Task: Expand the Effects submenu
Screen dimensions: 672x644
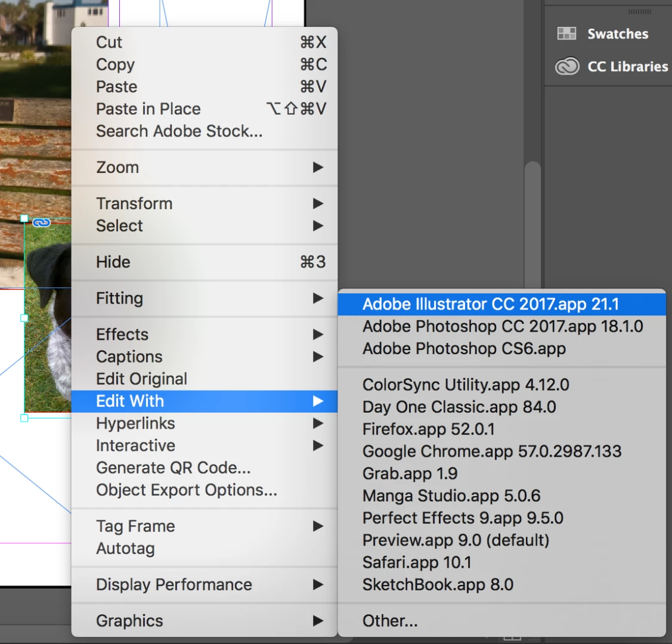Action: (205, 334)
